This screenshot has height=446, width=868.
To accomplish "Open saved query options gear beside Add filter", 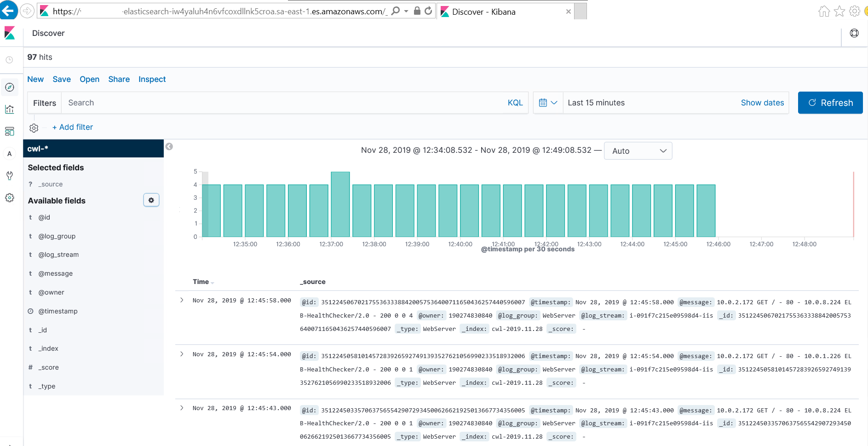I will point(34,128).
